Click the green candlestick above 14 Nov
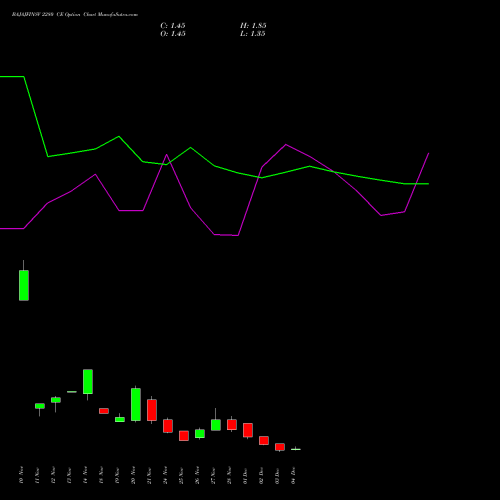The image size is (500, 500). [88, 382]
